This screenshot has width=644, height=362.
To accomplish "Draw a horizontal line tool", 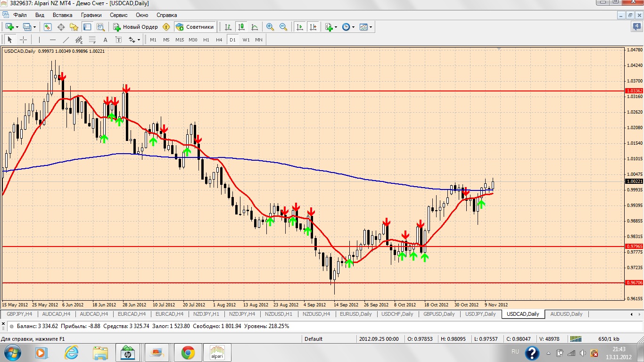I will 52,40.
